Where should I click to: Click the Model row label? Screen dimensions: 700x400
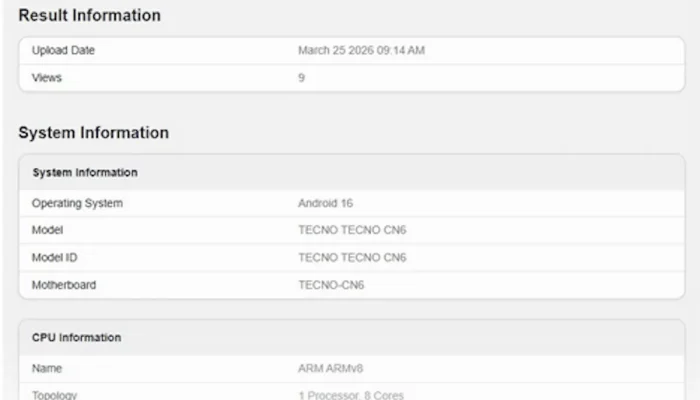coord(47,230)
